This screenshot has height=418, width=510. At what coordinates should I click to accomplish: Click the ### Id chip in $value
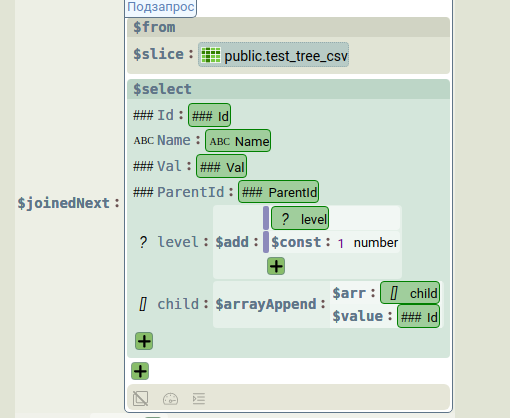419,317
